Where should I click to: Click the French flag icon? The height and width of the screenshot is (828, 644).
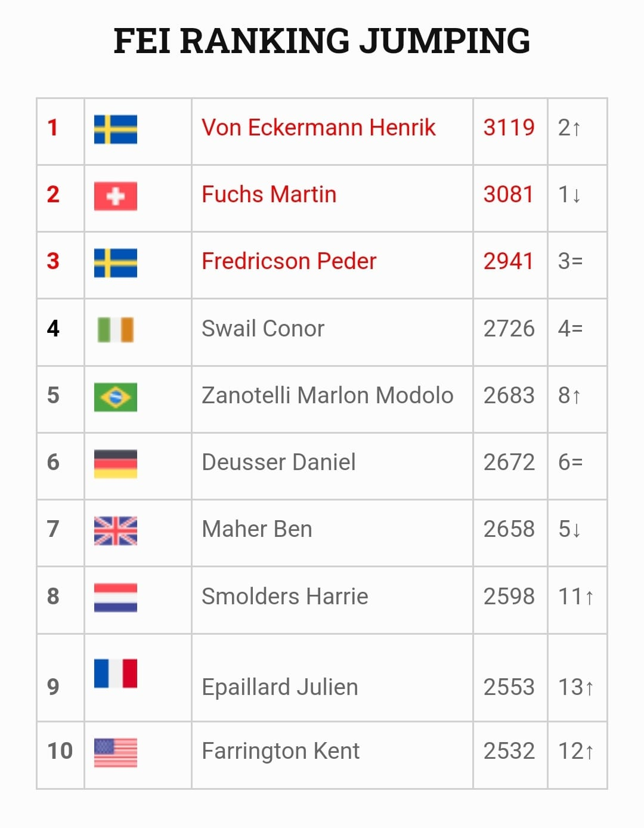tap(116, 673)
